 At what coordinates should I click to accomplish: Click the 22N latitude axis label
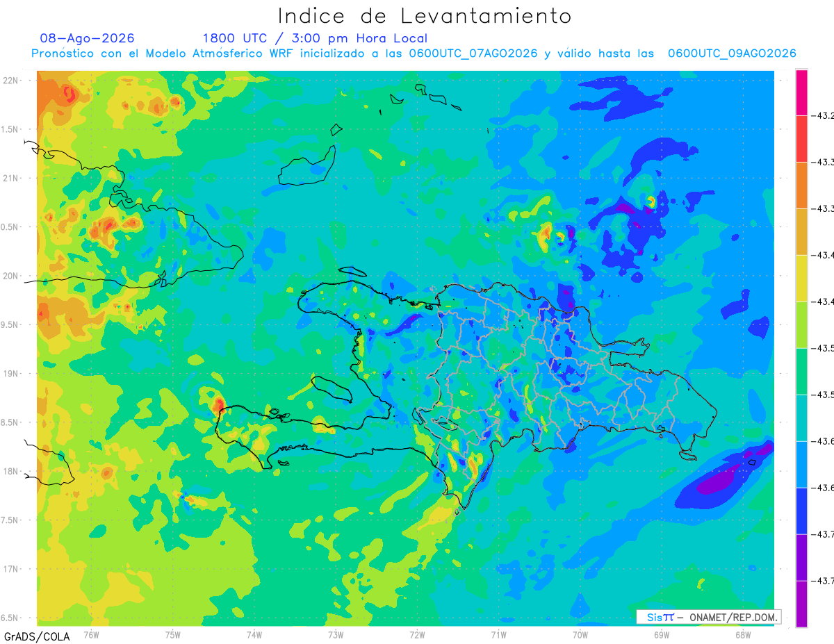point(12,80)
